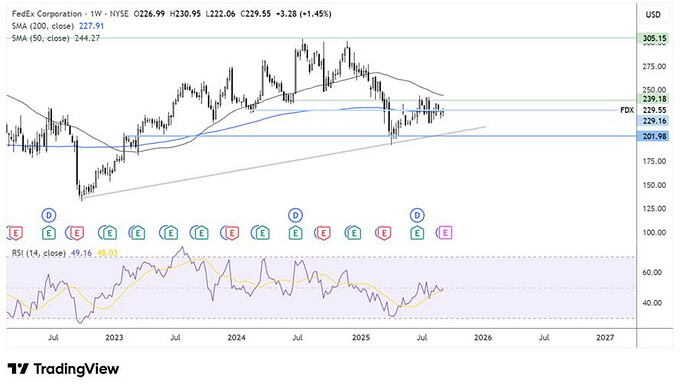Open the dividend D marker near July 2025
690x390 pixels.
point(417,215)
